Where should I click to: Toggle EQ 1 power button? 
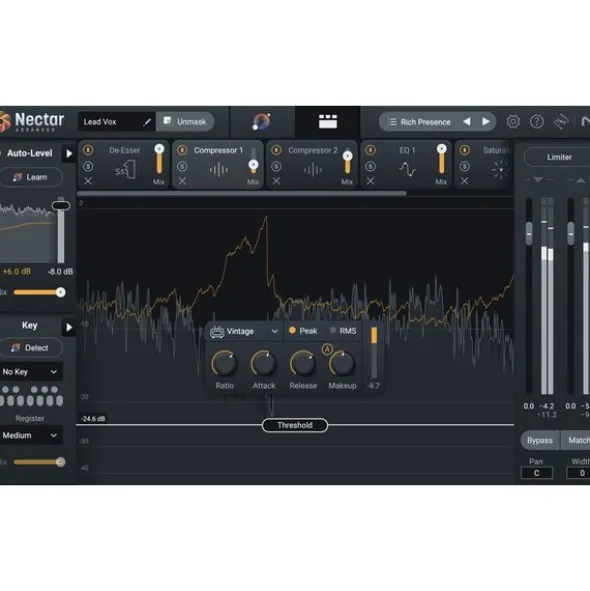pyautogui.click(x=370, y=150)
